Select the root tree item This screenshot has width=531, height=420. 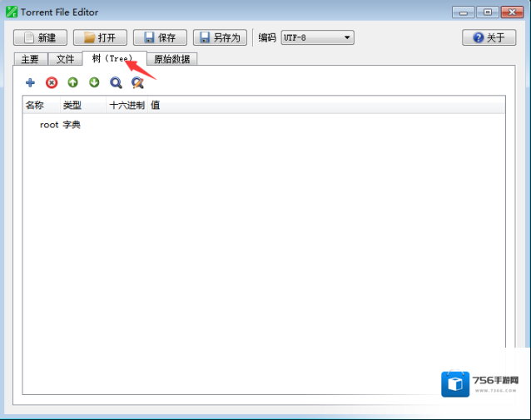coord(49,125)
